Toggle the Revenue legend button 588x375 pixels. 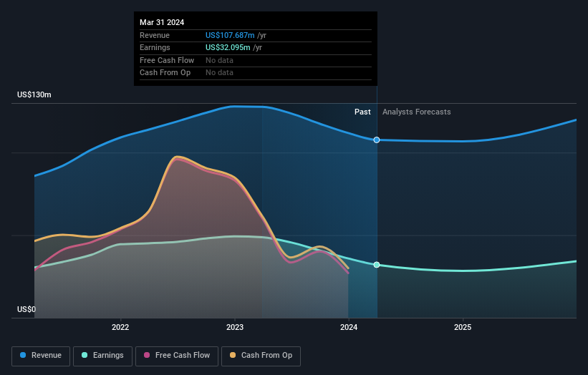41,356
